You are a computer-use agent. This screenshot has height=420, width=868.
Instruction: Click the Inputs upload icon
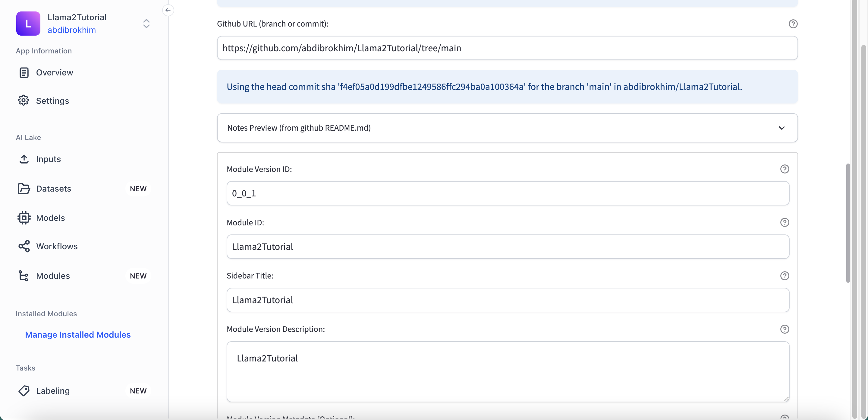point(24,159)
